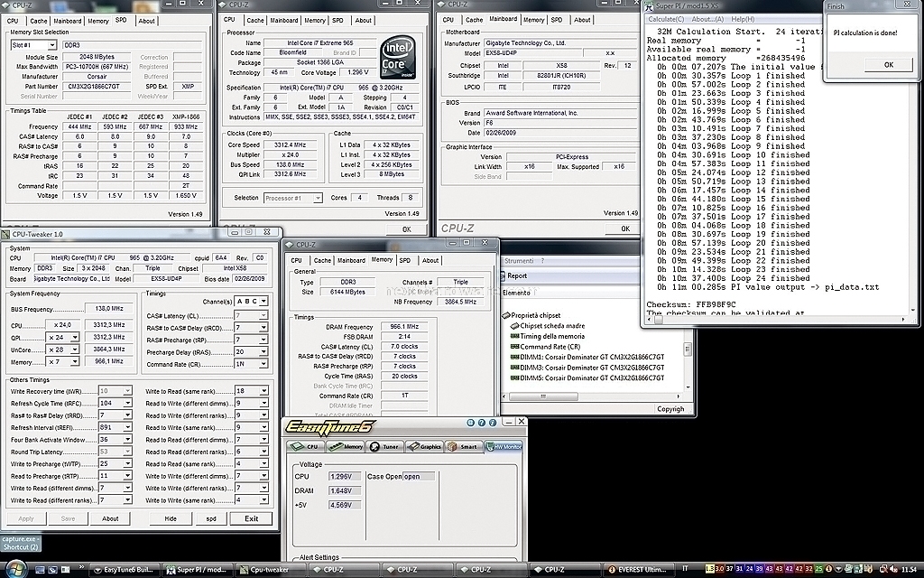The width and height of the screenshot is (924, 578).
Task: Open the Strumenti menu in EVEREST
Action: pyautogui.click(x=519, y=261)
